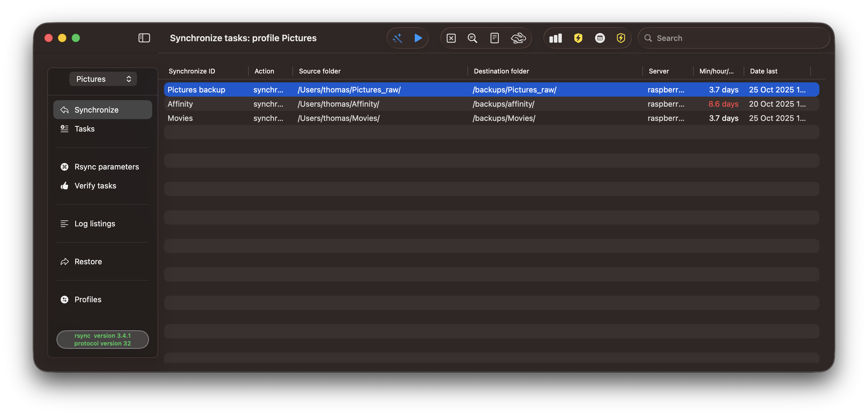Click the magic wand estimate icon
The height and width of the screenshot is (416, 868).
398,38
